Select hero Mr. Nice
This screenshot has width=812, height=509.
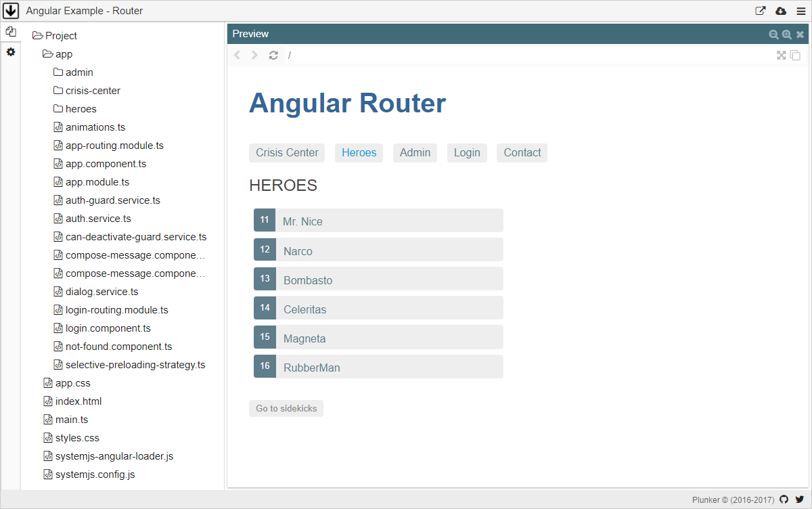click(378, 221)
